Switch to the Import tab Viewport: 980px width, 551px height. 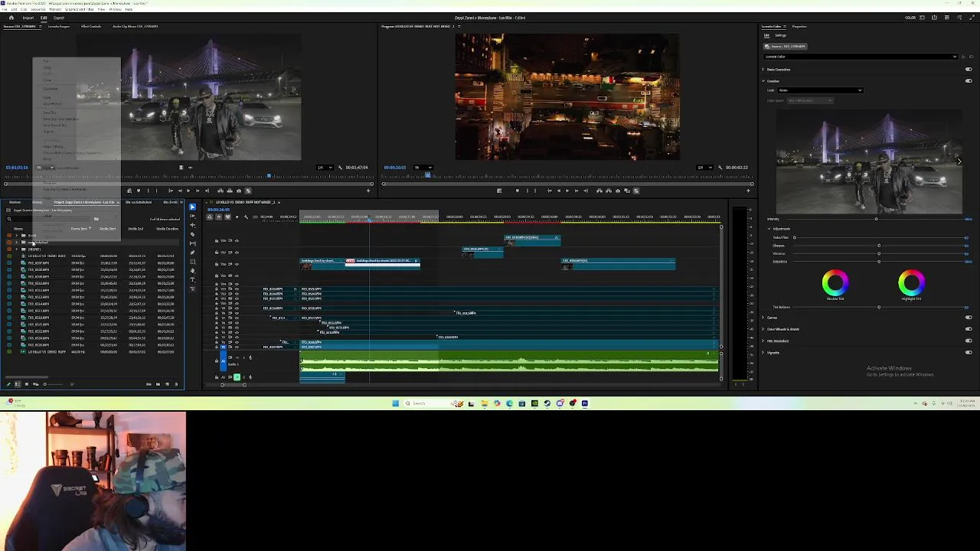tap(28, 18)
